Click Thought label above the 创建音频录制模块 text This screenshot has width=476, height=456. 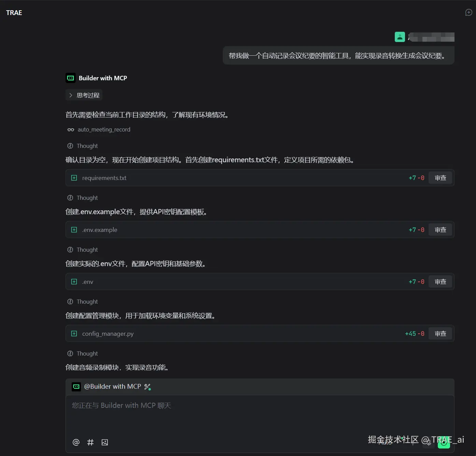[87, 354]
